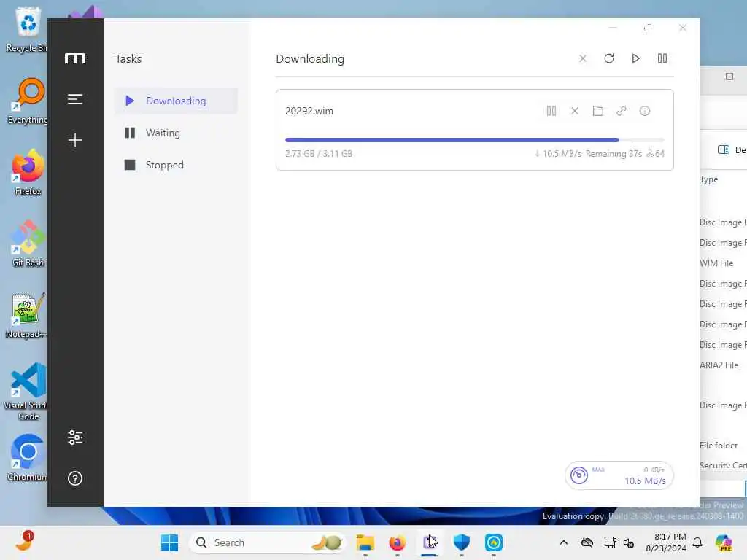Open the help question mark icon
The height and width of the screenshot is (560, 747).
coord(75,478)
